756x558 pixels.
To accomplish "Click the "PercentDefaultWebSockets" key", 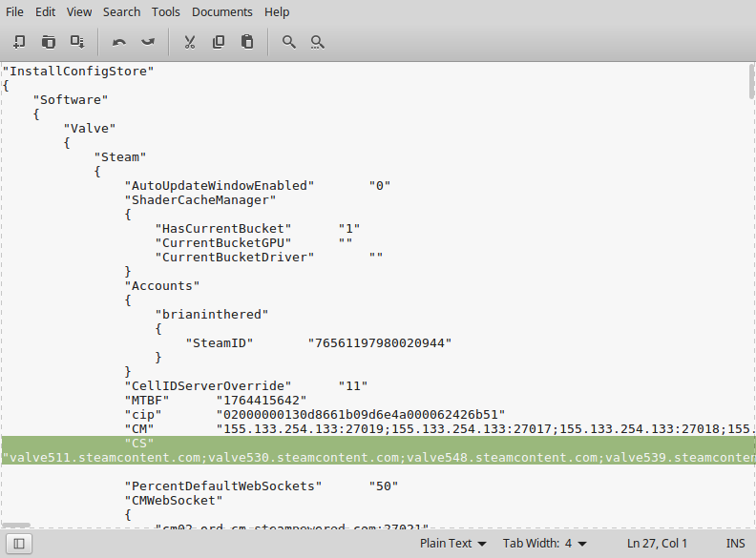I will pyautogui.click(x=223, y=486).
